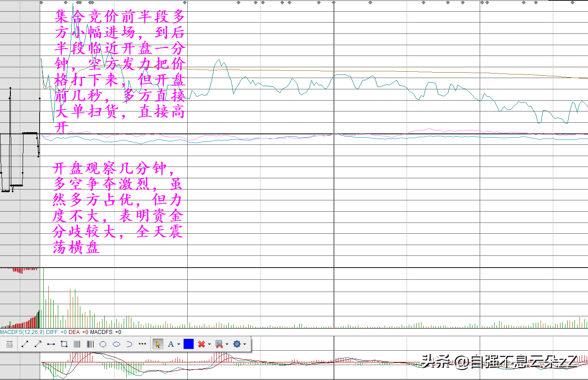The image size is (588, 380).
Task: Show more drawing tools via three dots
Action: pos(143,344)
